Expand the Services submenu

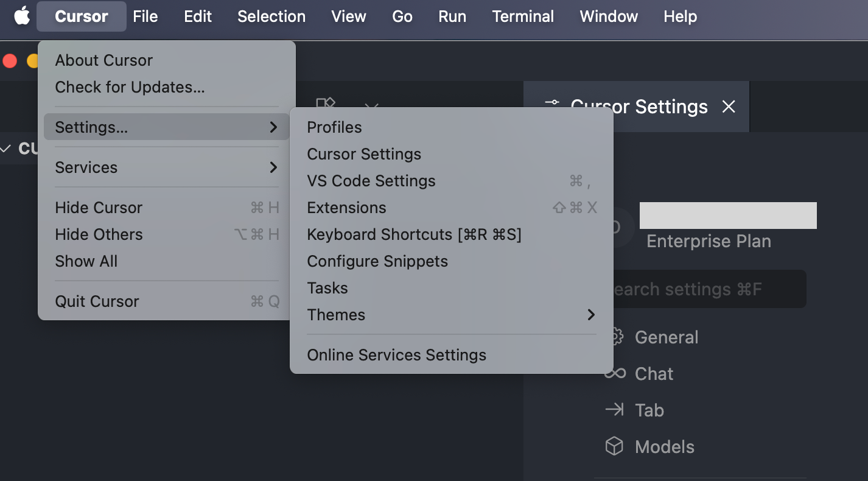click(167, 167)
